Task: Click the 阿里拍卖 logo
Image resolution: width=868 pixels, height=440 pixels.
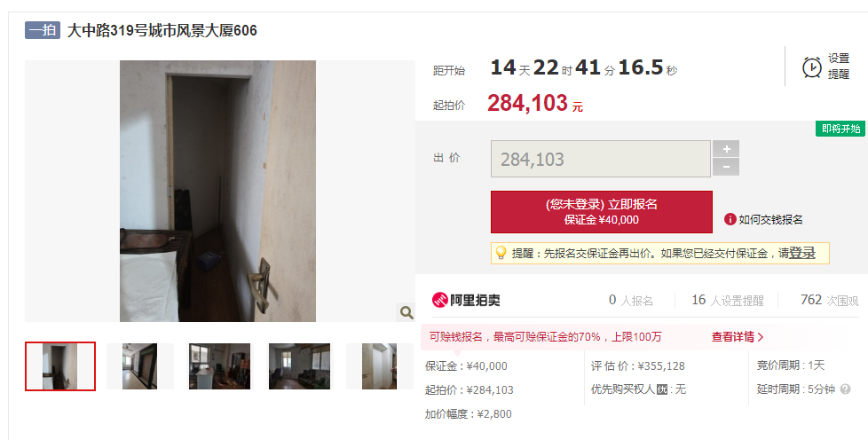Action: click(x=466, y=300)
